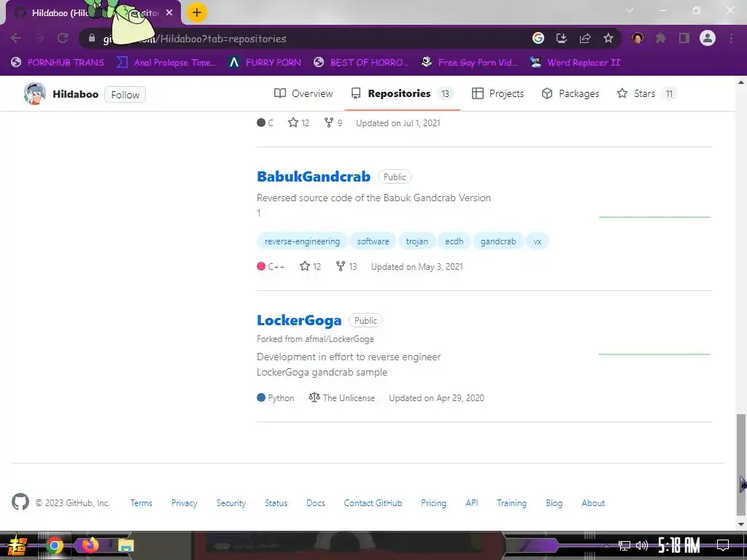Open the LockerGoga repository
This screenshot has height=560, width=747.
(x=299, y=321)
